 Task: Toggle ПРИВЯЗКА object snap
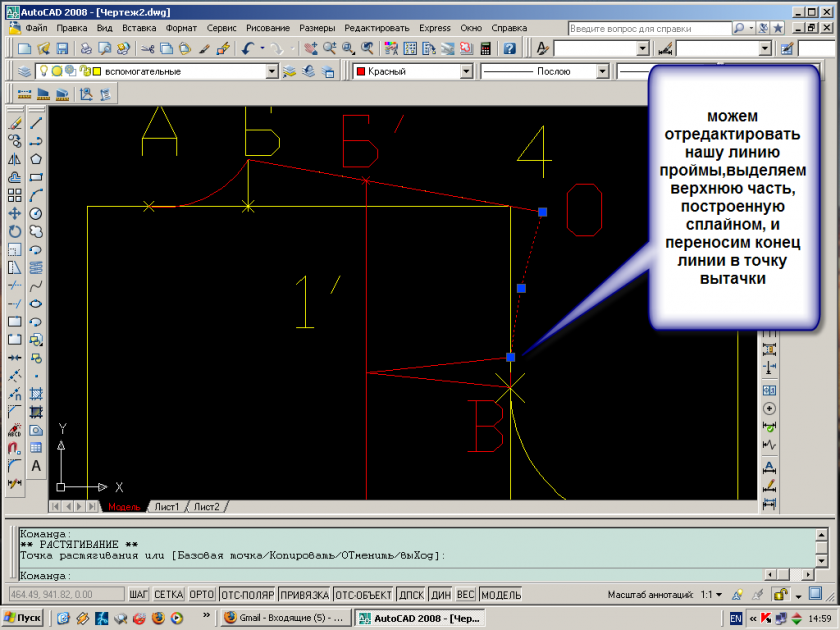point(304,595)
